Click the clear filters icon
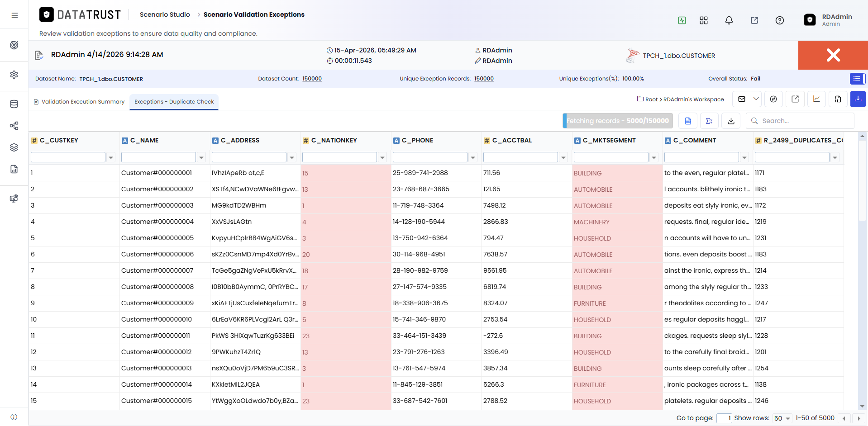The height and width of the screenshot is (426, 868). [709, 121]
